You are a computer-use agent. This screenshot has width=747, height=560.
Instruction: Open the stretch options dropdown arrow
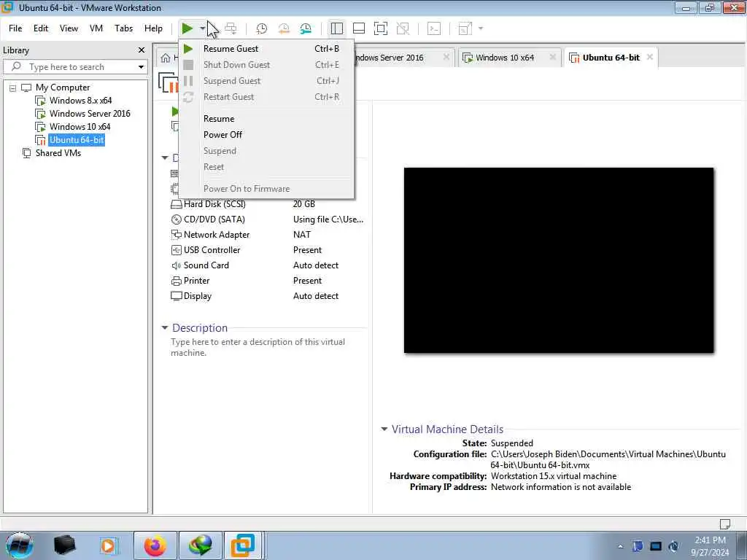coord(481,28)
